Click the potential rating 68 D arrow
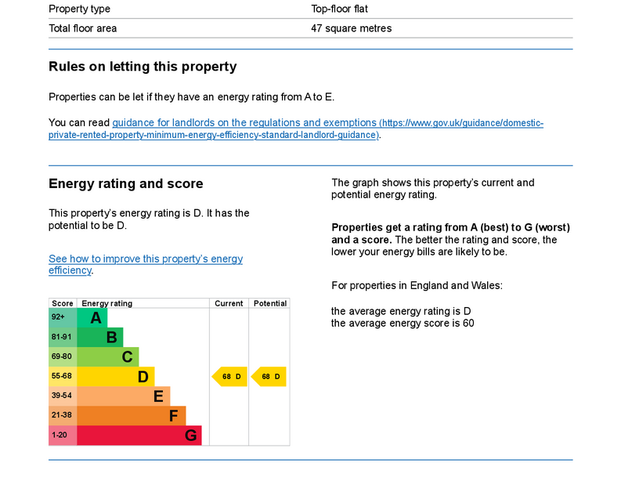This screenshot has height=480, width=621. click(x=269, y=377)
